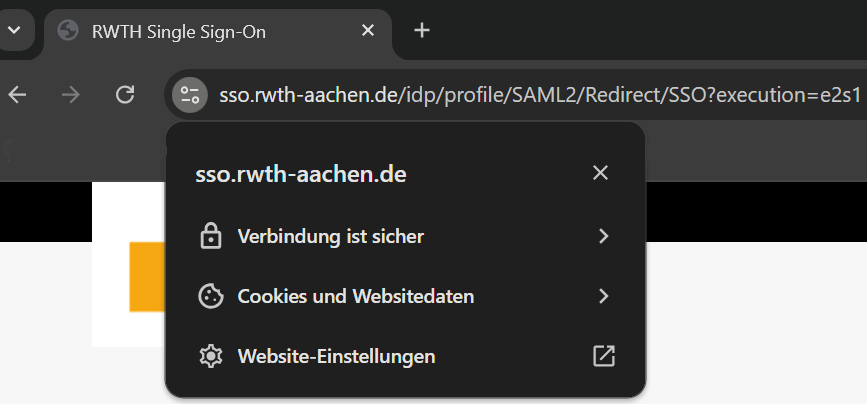Image resolution: width=867 pixels, height=404 pixels.
Task: Open a new browser tab
Action: click(x=422, y=30)
